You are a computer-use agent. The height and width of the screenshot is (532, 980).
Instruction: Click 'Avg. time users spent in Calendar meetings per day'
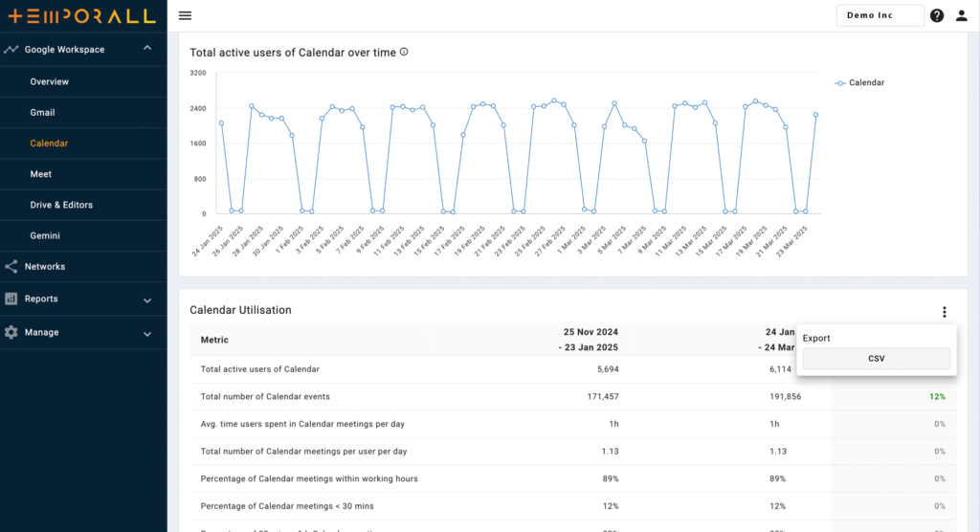click(x=302, y=424)
